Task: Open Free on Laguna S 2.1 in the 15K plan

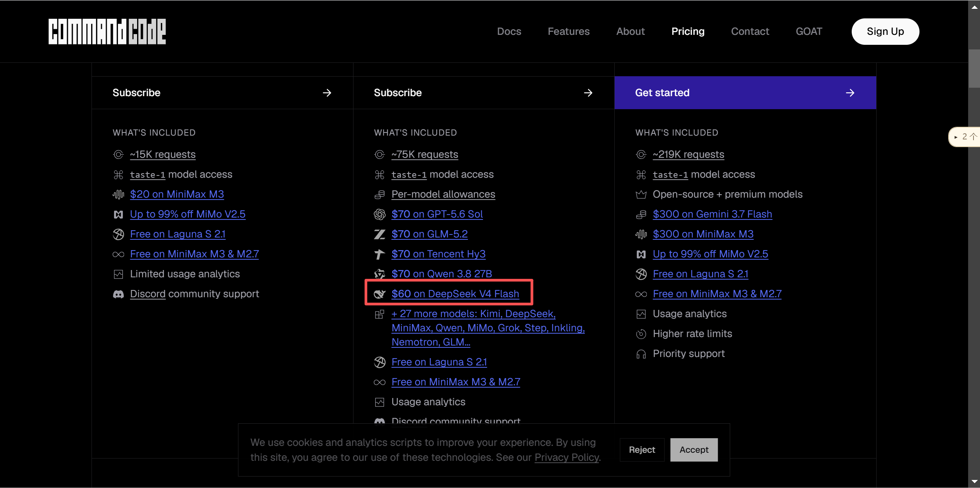Action: coord(178,234)
